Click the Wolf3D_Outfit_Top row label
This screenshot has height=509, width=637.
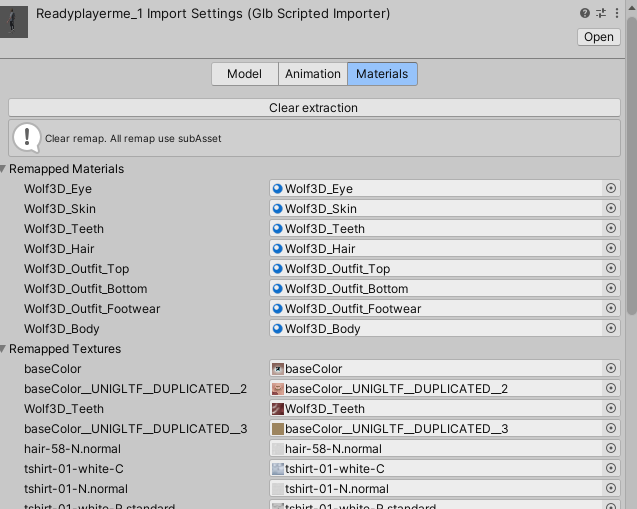76,269
